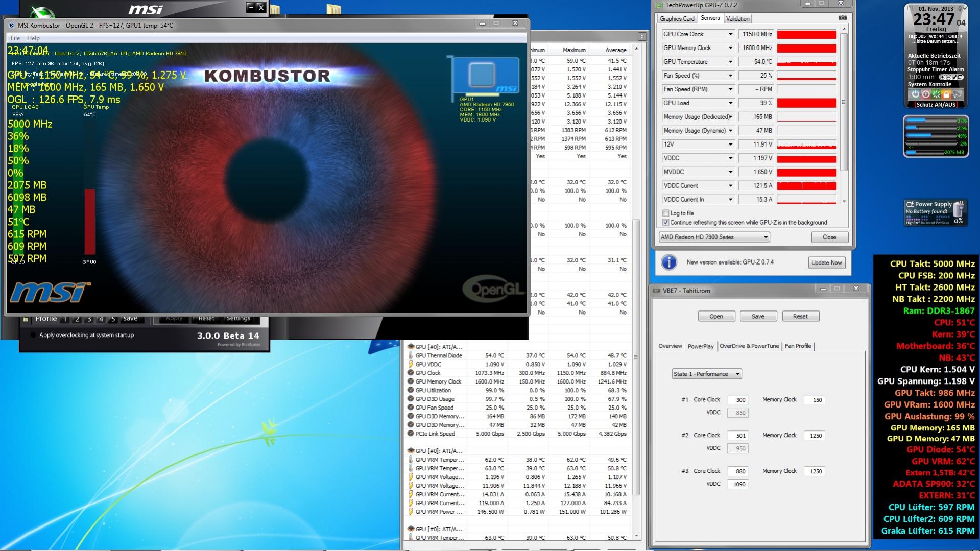Click the blue power icon in System Kontrolle gadget

(915, 94)
